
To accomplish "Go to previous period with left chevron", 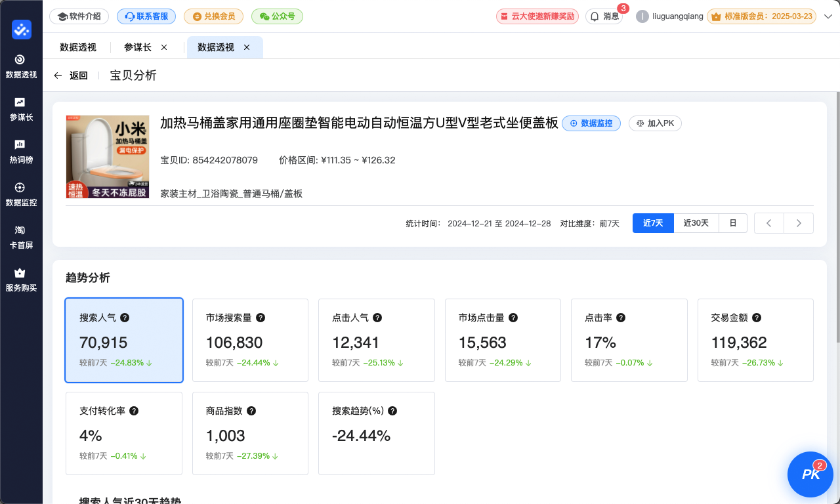I will (x=769, y=223).
